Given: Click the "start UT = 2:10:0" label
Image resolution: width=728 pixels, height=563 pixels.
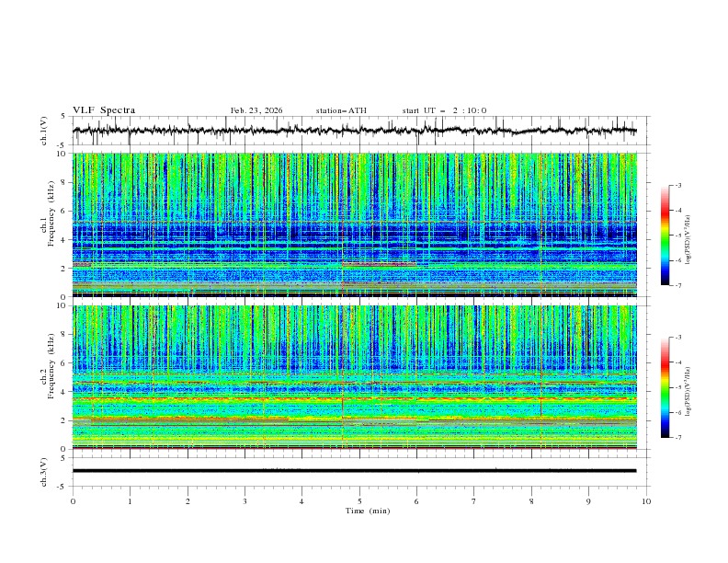Looking at the screenshot, I should click(444, 110).
